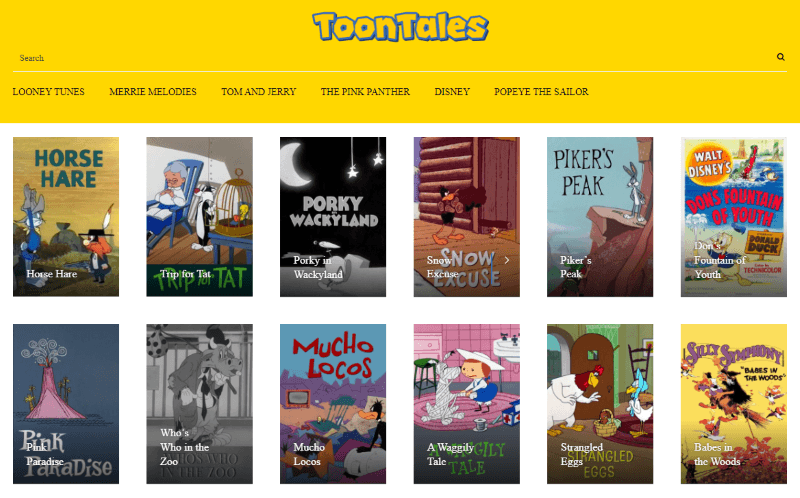
Task: Open the Looney Tunes category
Action: (x=48, y=92)
